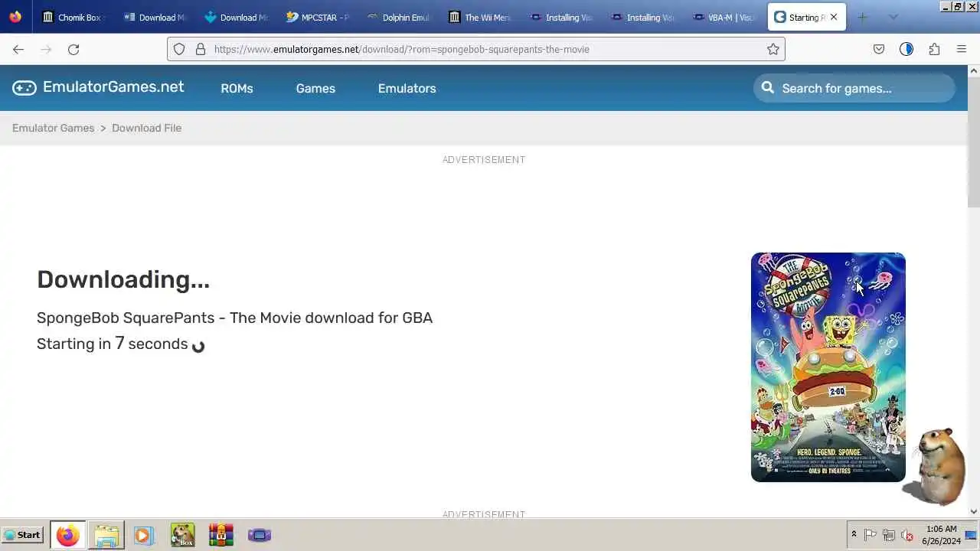Click the magnifier icon in the search box
The image size is (980, 551).
768,88
